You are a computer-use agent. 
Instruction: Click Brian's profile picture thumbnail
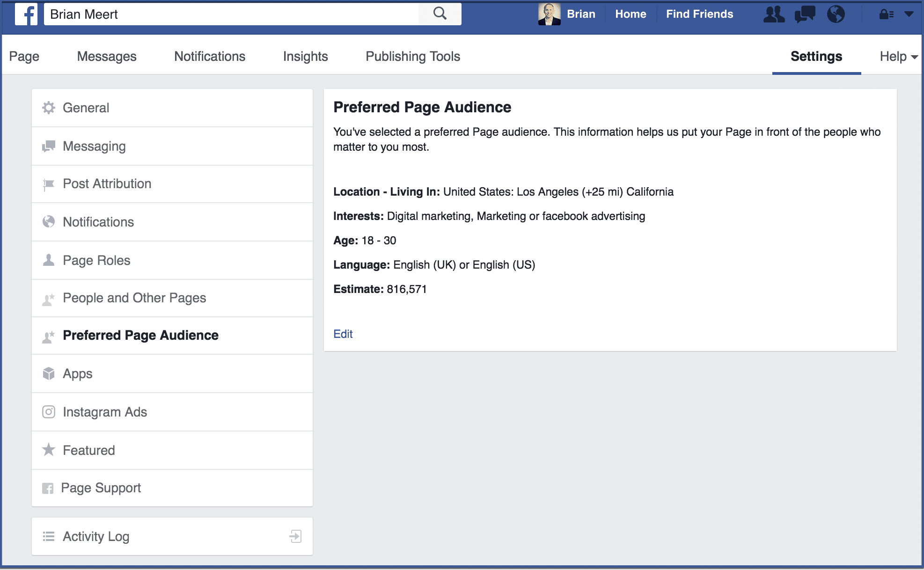pos(550,14)
